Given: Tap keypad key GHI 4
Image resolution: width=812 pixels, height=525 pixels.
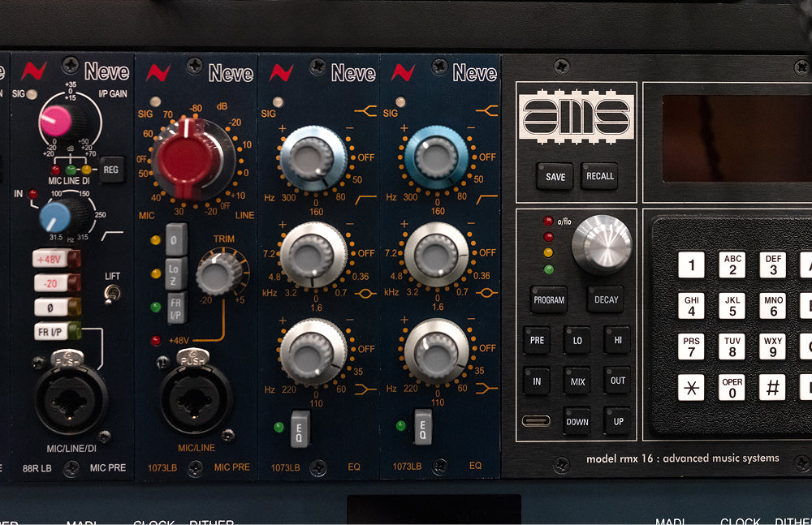Looking at the screenshot, I should (691, 306).
